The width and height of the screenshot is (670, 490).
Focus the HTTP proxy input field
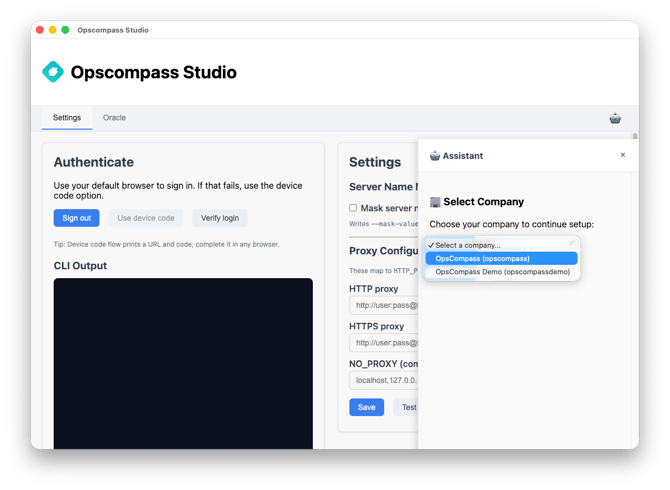pos(384,305)
